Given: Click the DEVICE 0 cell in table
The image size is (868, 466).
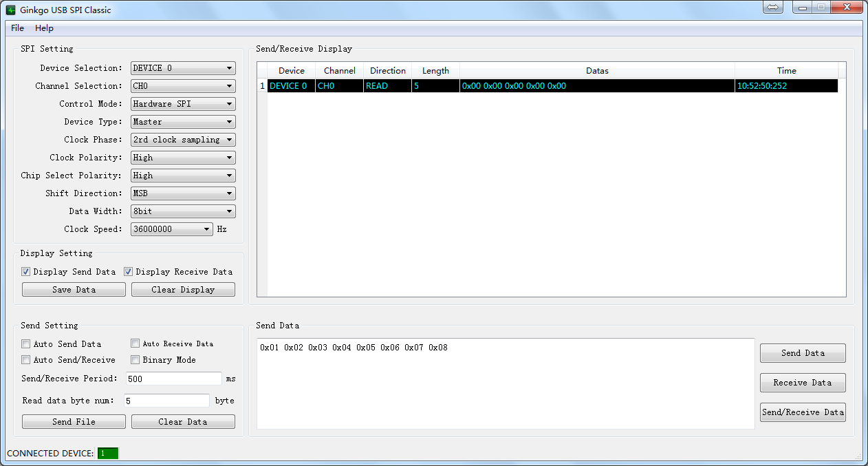Looking at the screenshot, I should 292,86.
